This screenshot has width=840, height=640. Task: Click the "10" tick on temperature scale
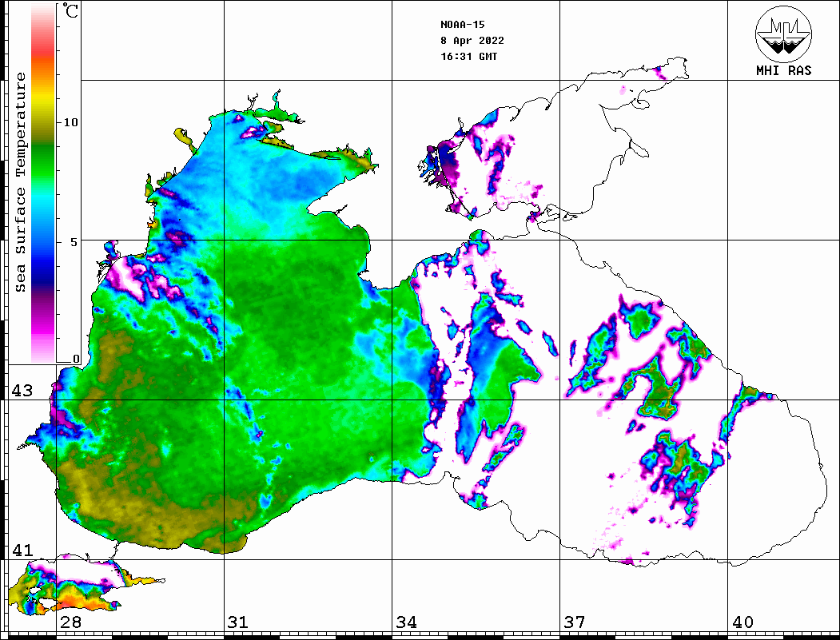click(70, 122)
